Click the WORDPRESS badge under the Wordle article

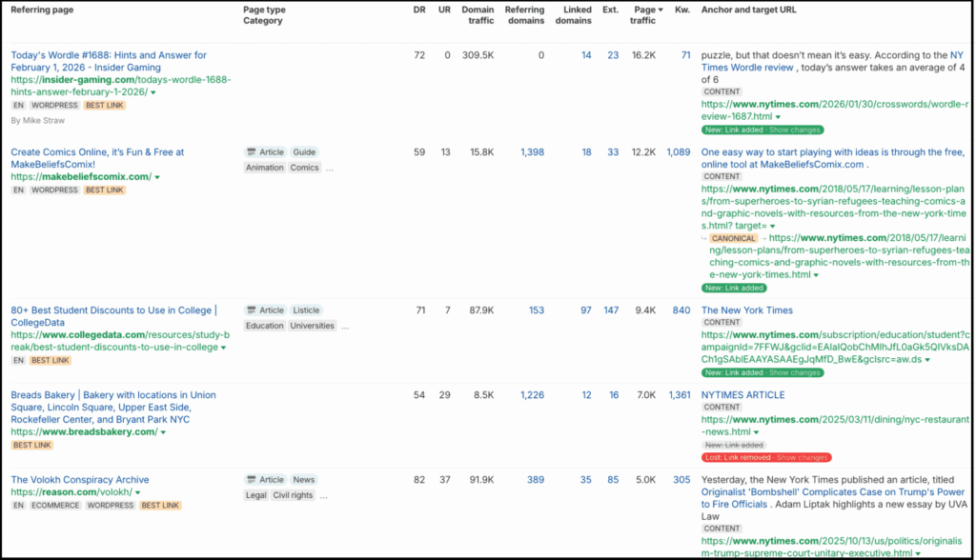coord(55,105)
